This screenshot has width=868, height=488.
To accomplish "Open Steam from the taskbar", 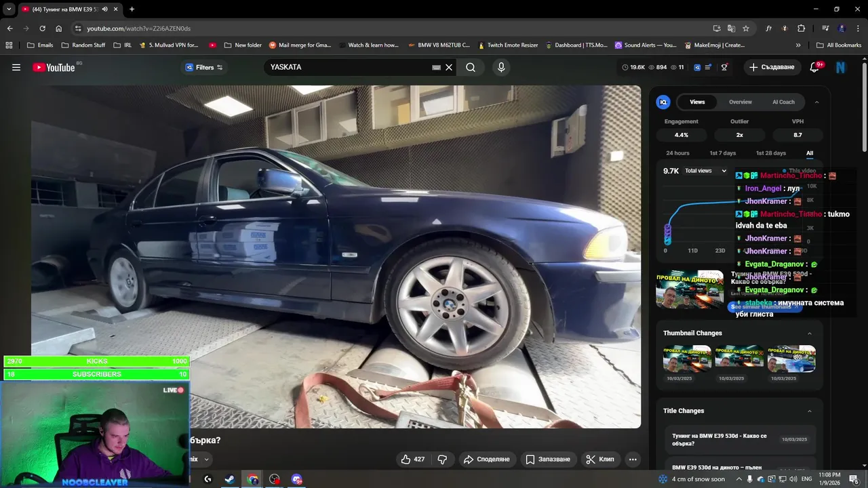I will [230, 479].
